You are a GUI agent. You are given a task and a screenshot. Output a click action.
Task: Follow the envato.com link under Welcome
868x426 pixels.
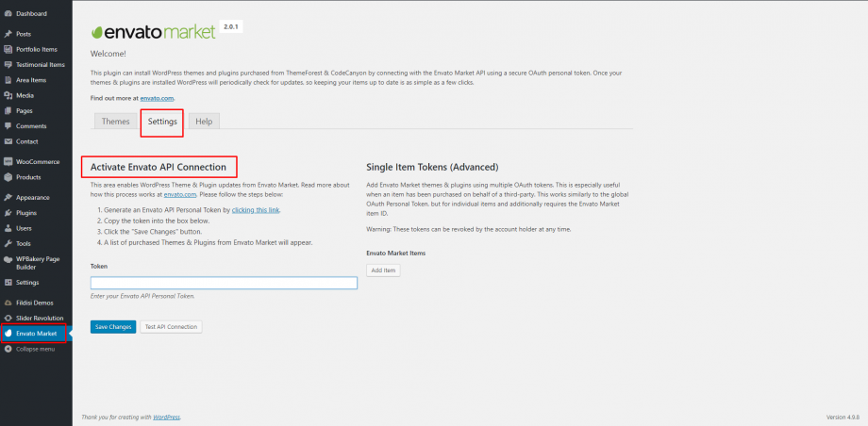point(158,98)
